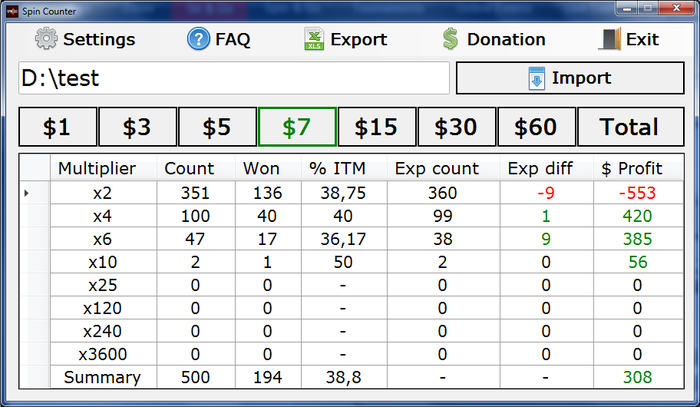700x407 pixels.
Task: Select the $3 buy-in tab
Action: coord(138,127)
